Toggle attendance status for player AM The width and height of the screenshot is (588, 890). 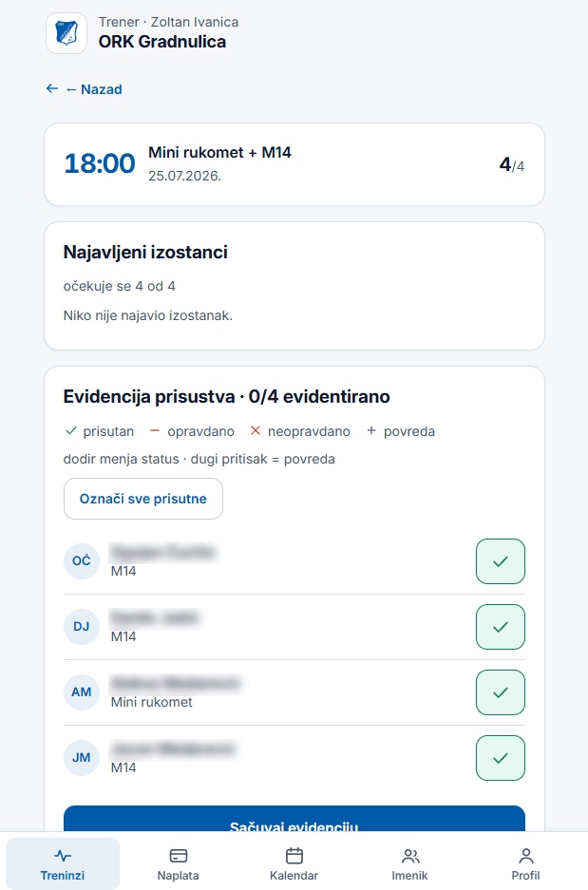pos(500,692)
